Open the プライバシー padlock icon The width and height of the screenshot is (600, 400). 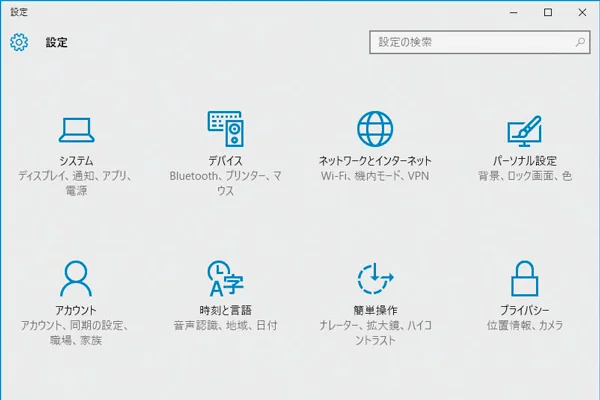(x=525, y=278)
